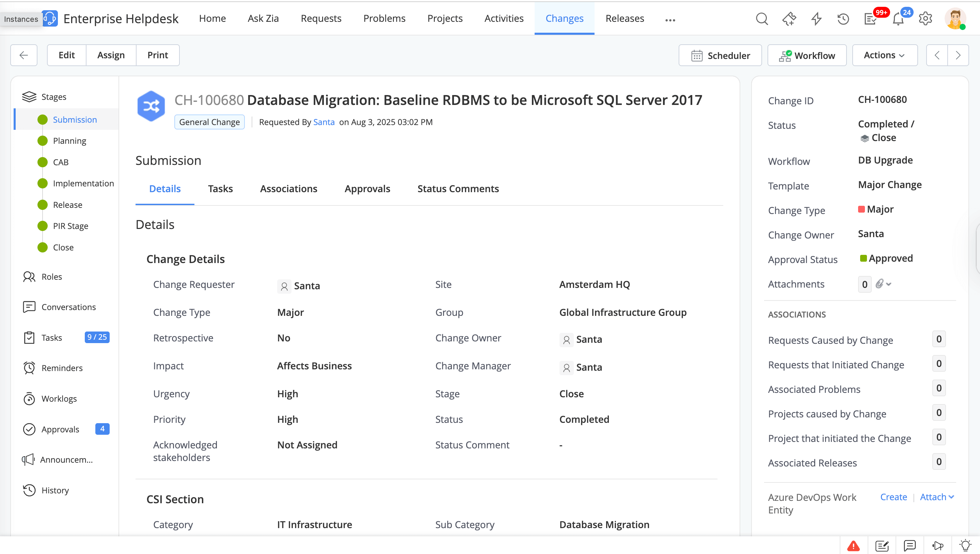The height and width of the screenshot is (554, 980).
Task: Go to next change arrow
Action: (x=958, y=55)
